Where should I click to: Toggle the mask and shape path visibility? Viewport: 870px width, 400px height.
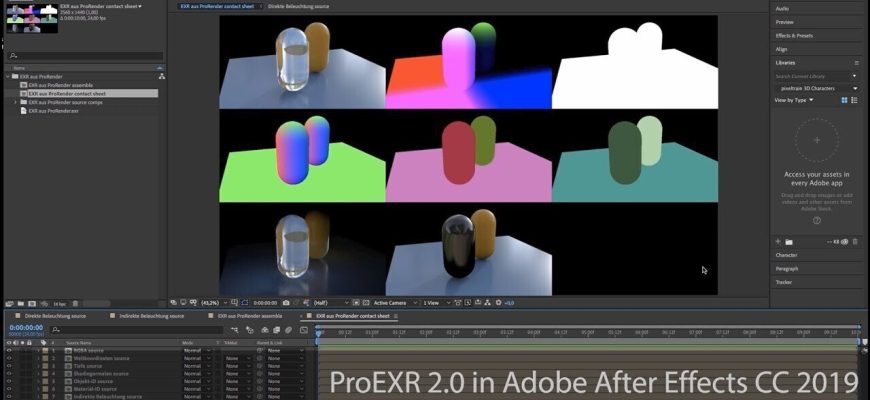245,303
